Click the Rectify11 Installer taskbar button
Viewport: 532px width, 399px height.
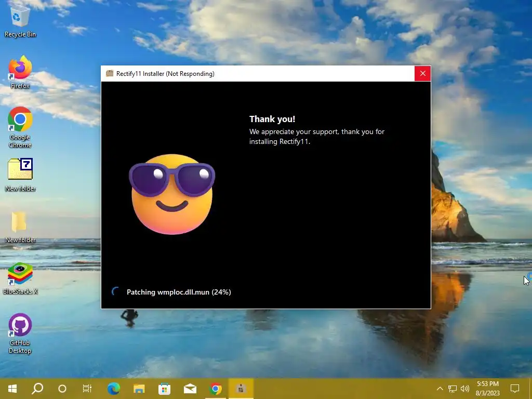click(241, 389)
